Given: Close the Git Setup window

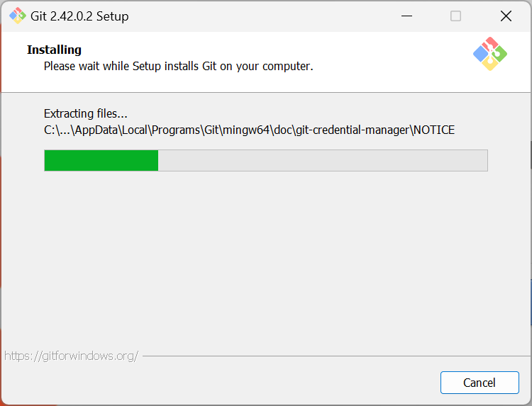Looking at the screenshot, I should click(x=506, y=16).
